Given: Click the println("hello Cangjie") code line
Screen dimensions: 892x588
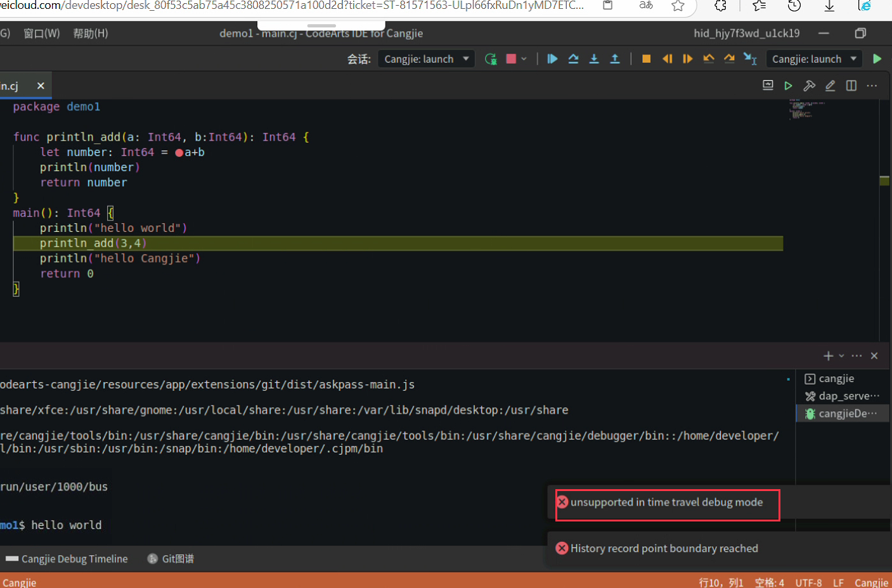Looking at the screenshot, I should pyautogui.click(x=120, y=259).
